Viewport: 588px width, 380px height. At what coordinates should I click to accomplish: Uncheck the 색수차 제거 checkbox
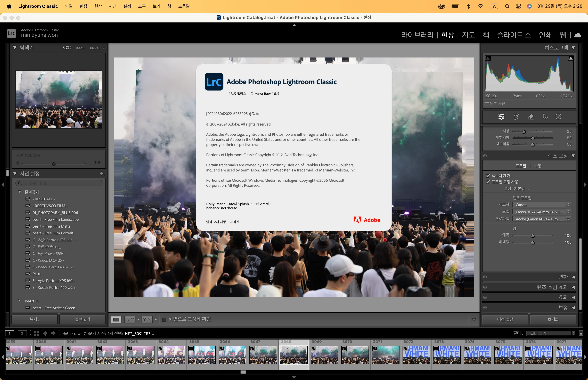pos(488,176)
